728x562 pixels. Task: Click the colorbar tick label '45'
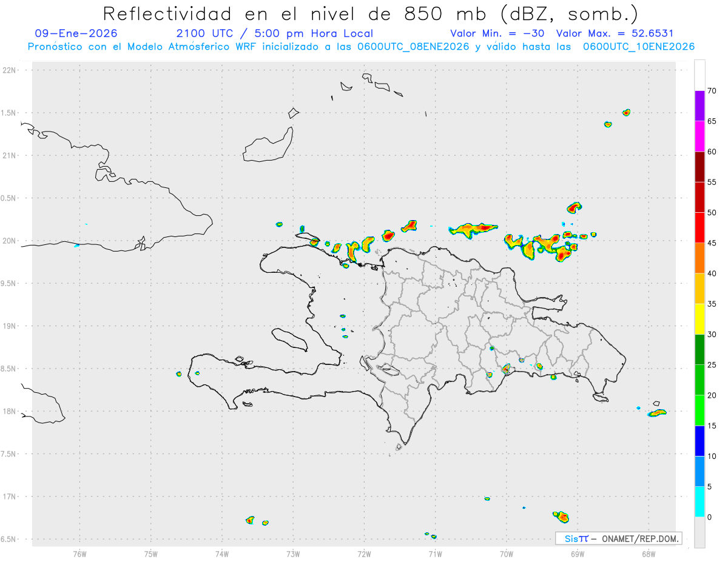point(712,243)
